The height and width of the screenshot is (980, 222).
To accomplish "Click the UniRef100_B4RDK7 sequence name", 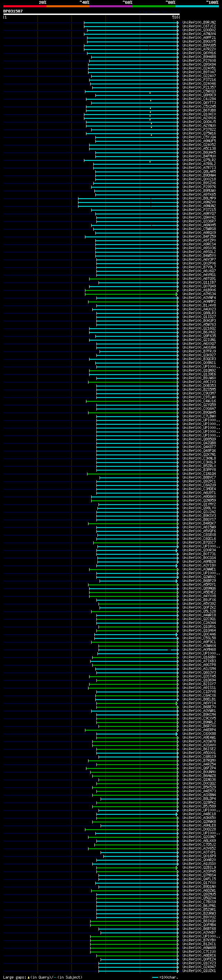I will click(x=199, y=524).
